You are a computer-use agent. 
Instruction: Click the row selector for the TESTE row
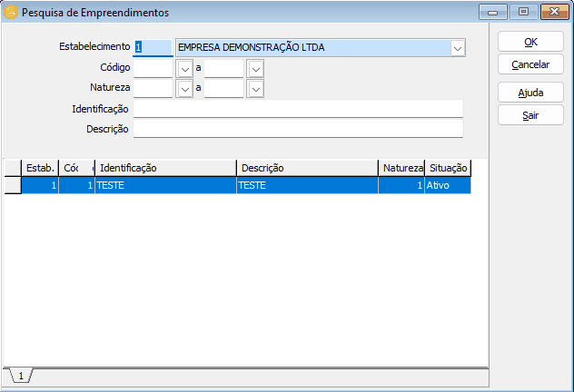click(x=13, y=185)
